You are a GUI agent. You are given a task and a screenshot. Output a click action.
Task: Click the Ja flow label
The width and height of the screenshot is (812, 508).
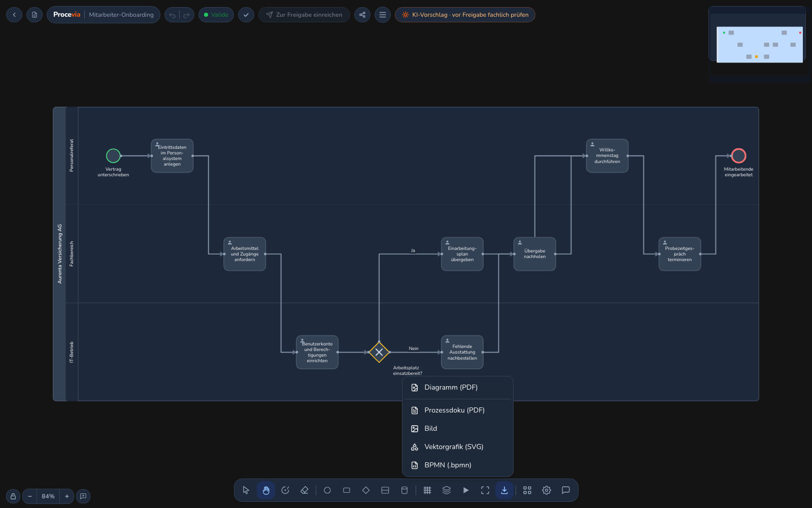point(413,250)
